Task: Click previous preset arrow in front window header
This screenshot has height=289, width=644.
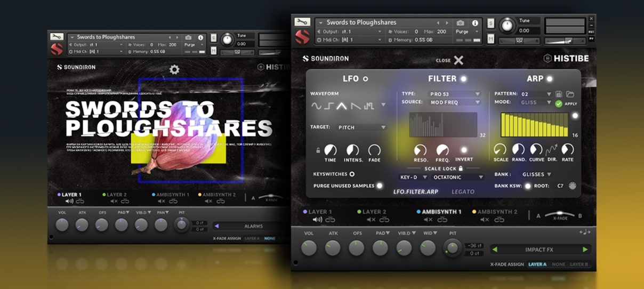Action: pos(438,23)
